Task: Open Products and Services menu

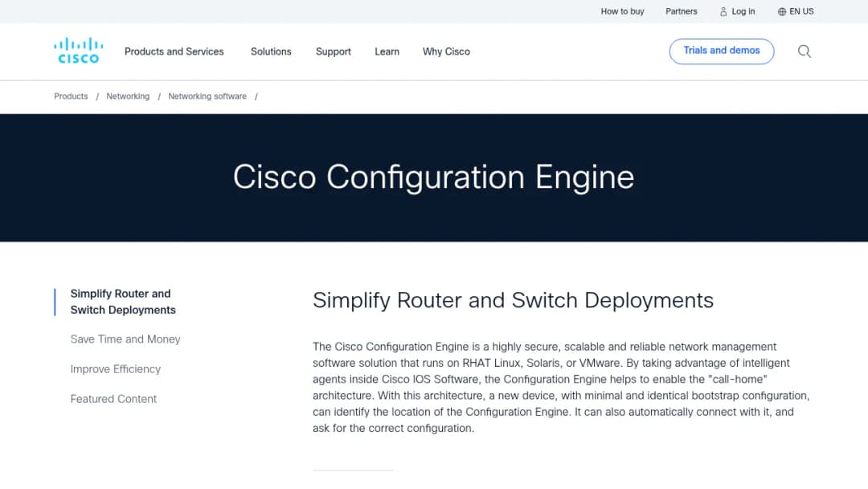Action: tap(174, 51)
